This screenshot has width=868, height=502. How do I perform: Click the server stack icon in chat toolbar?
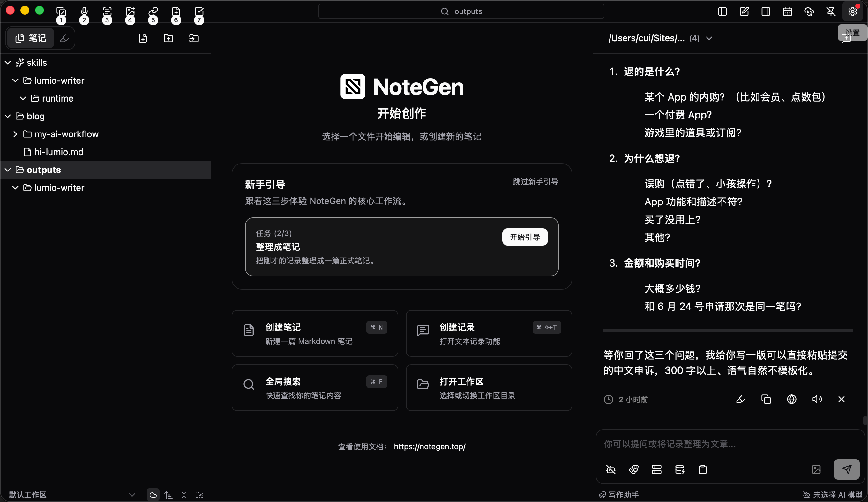point(656,469)
